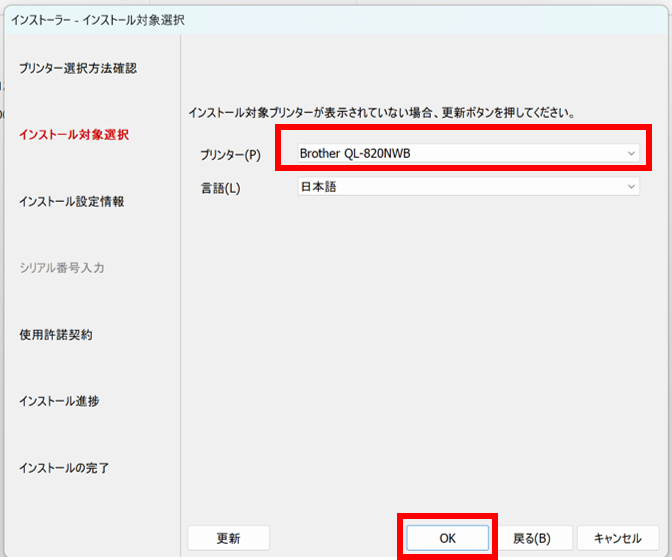This screenshot has width=672, height=560.
Task: Go back with the 戻る(B) button
Action: [x=532, y=538]
